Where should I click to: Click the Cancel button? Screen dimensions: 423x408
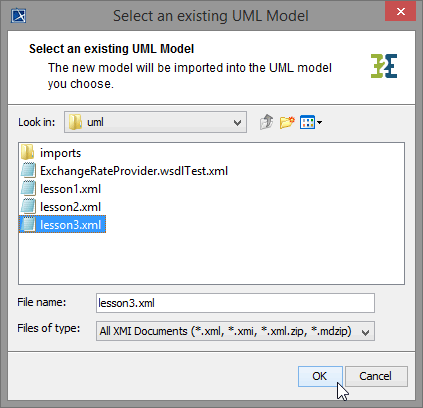click(x=376, y=376)
